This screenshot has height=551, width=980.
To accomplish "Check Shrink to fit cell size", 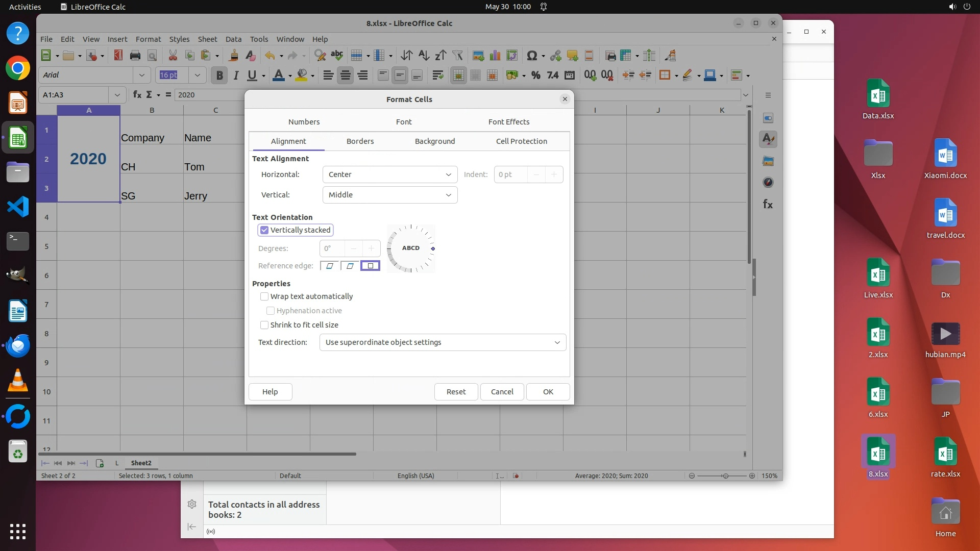I will (x=264, y=325).
